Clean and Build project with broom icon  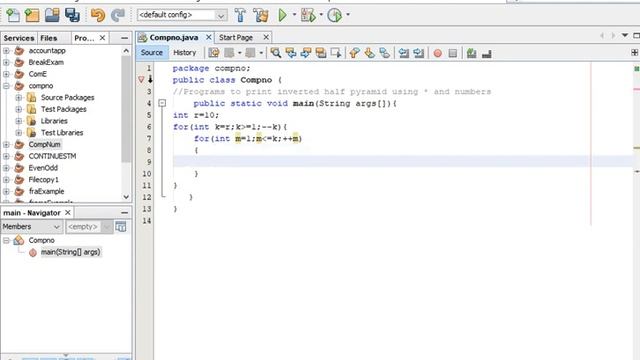point(261,15)
